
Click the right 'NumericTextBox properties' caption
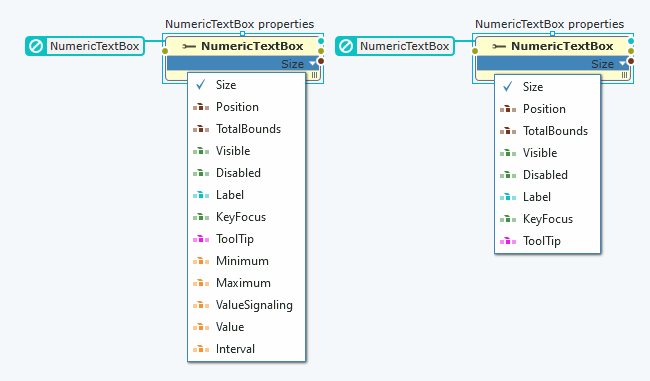click(x=550, y=24)
